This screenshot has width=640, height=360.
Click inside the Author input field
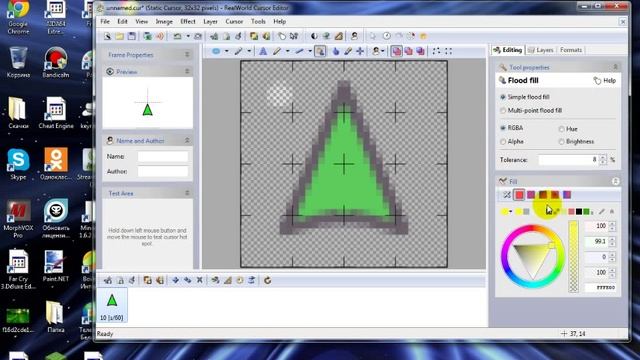[x=163, y=171]
